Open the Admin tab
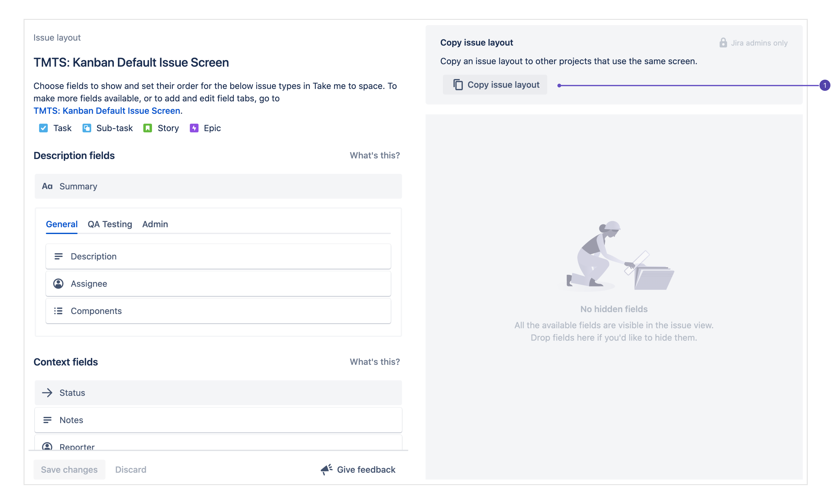 [155, 224]
